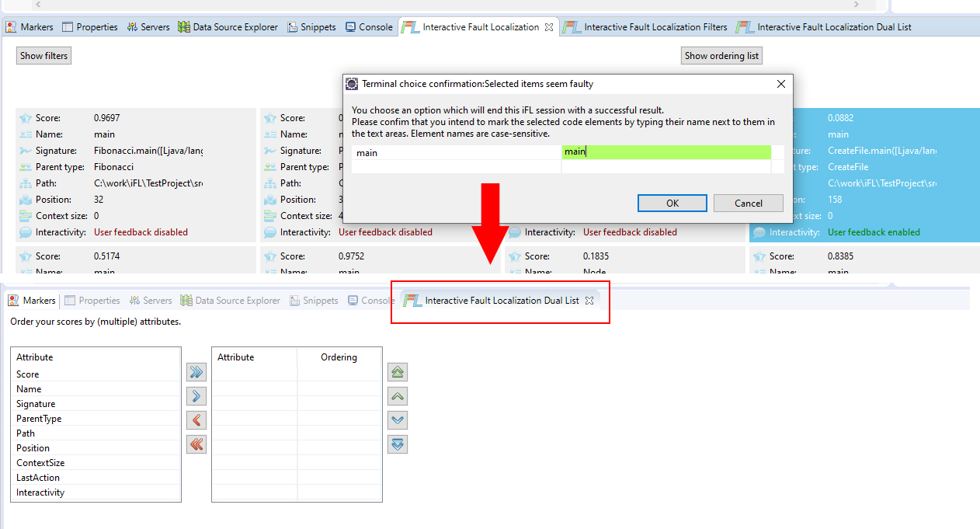Click the Fibonacci.main signature text
Viewport: 980px width, 529px height.
(x=148, y=151)
